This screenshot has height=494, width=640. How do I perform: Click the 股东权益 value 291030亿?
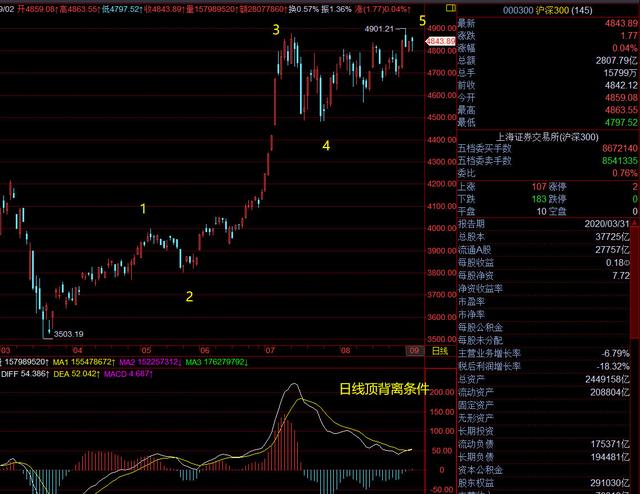point(610,483)
